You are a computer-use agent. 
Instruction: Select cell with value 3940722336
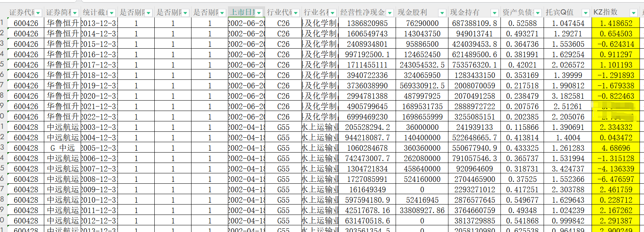pos(367,75)
